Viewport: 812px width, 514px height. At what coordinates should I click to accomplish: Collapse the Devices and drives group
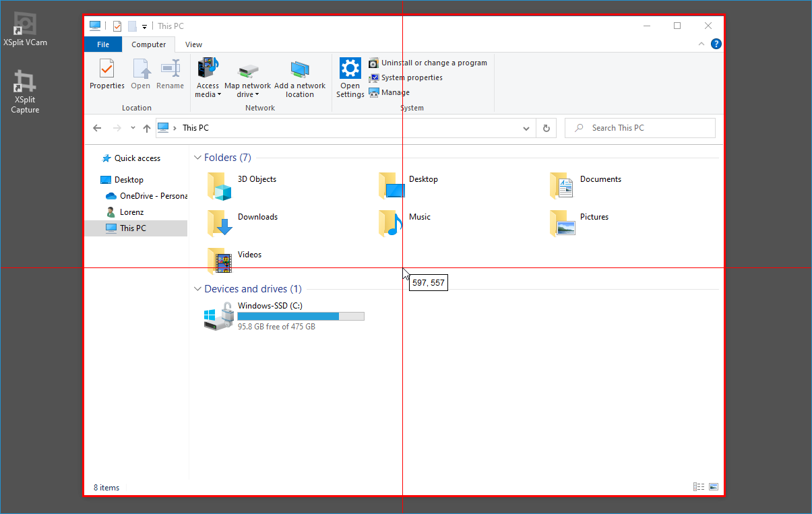pos(197,289)
